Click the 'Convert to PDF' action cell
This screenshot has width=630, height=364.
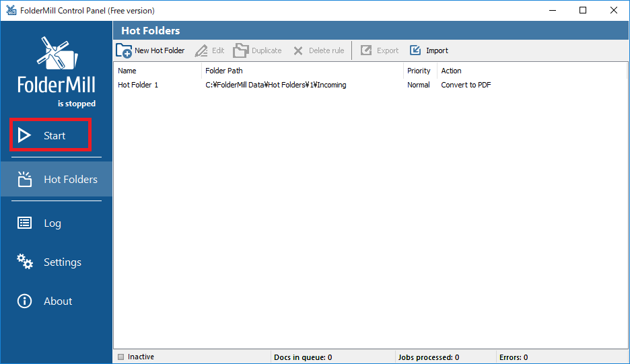coord(466,85)
